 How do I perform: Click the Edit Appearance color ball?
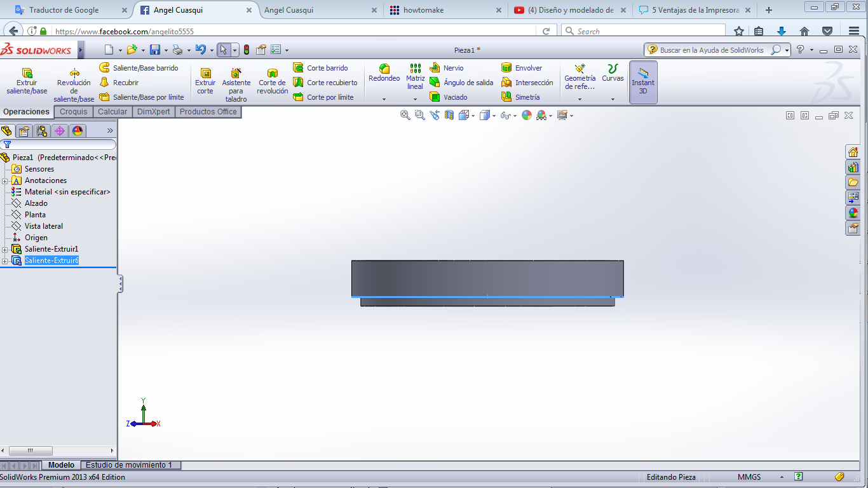[x=526, y=115]
